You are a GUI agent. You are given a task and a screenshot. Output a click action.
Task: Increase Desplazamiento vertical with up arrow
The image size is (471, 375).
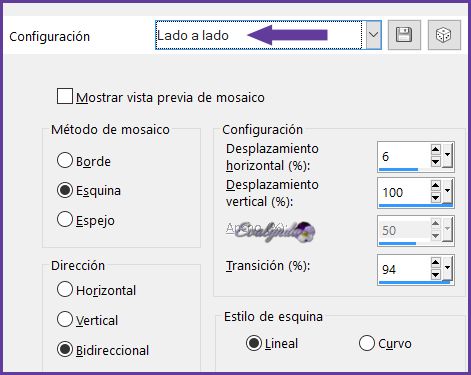(x=436, y=185)
